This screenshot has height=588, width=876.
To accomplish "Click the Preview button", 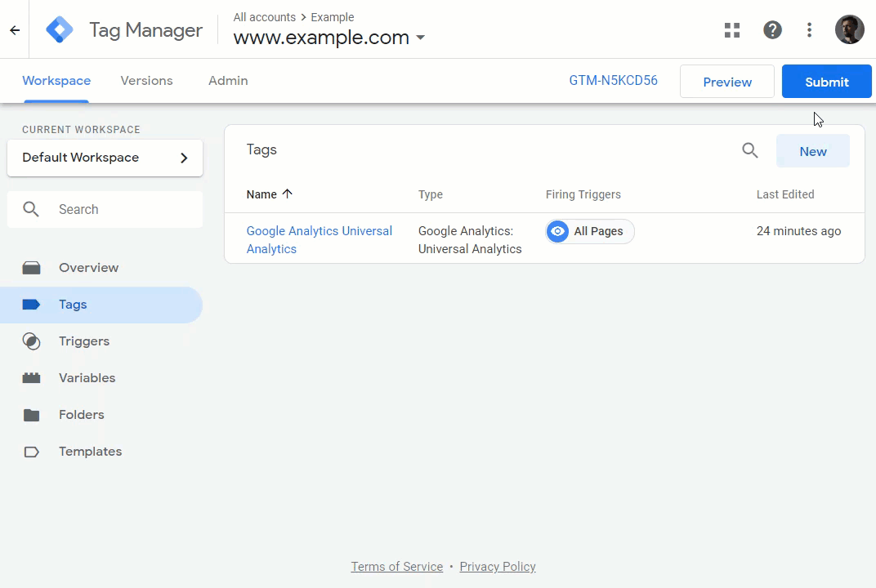I will coord(726,82).
